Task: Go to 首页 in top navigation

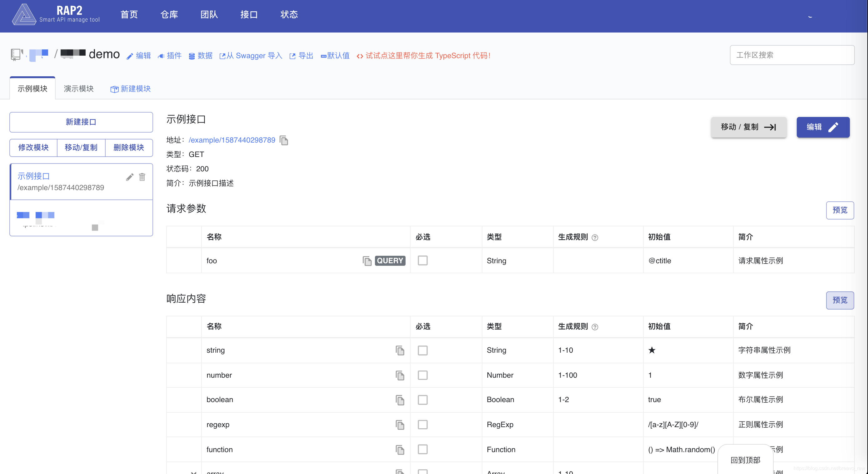Action: coord(129,14)
